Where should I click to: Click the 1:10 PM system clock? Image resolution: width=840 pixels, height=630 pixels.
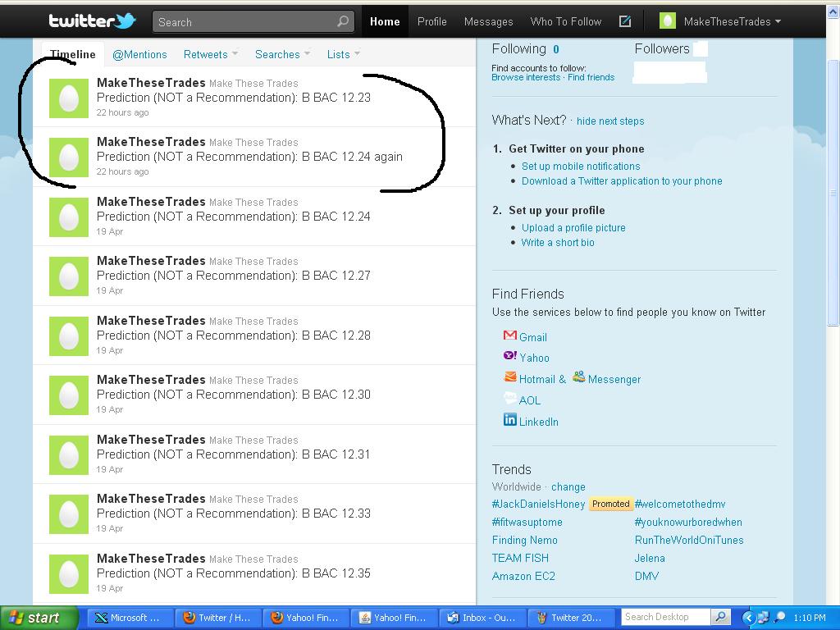click(810, 618)
